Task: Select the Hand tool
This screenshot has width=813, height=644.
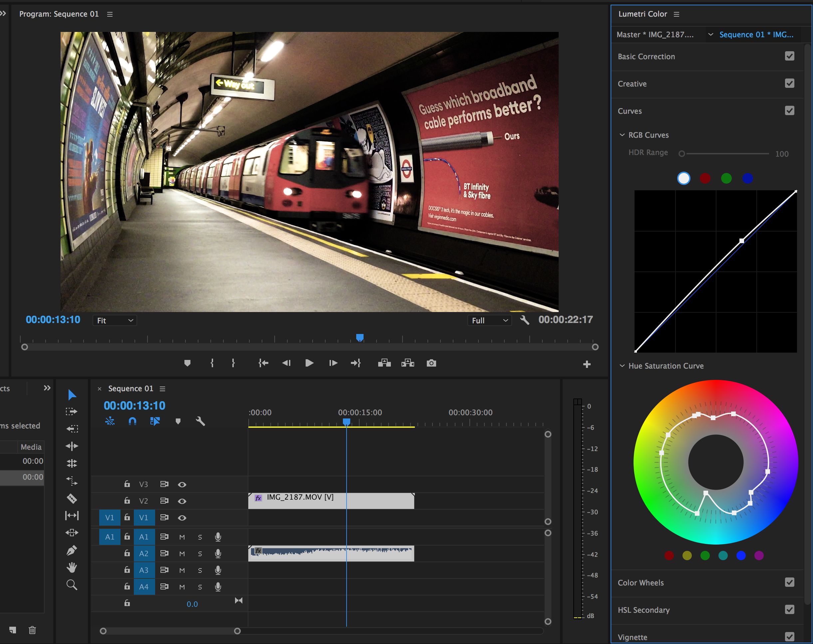Action: pyautogui.click(x=72, y=567)
